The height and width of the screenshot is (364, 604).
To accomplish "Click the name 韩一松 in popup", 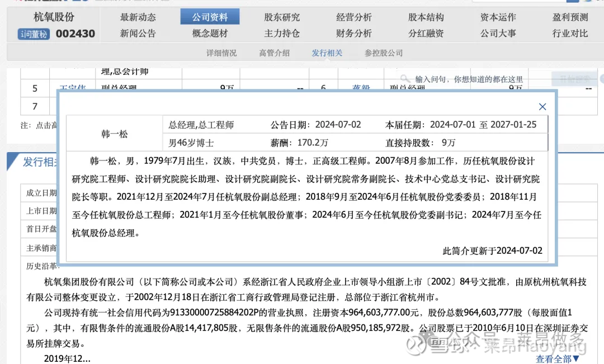I will (x=115, y=134).
